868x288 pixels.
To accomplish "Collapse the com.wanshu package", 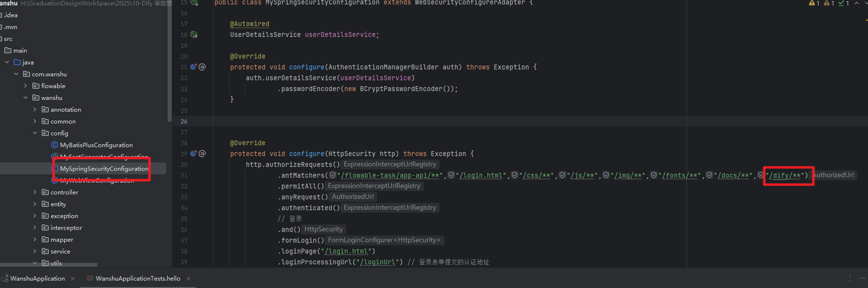I will 16,74.
